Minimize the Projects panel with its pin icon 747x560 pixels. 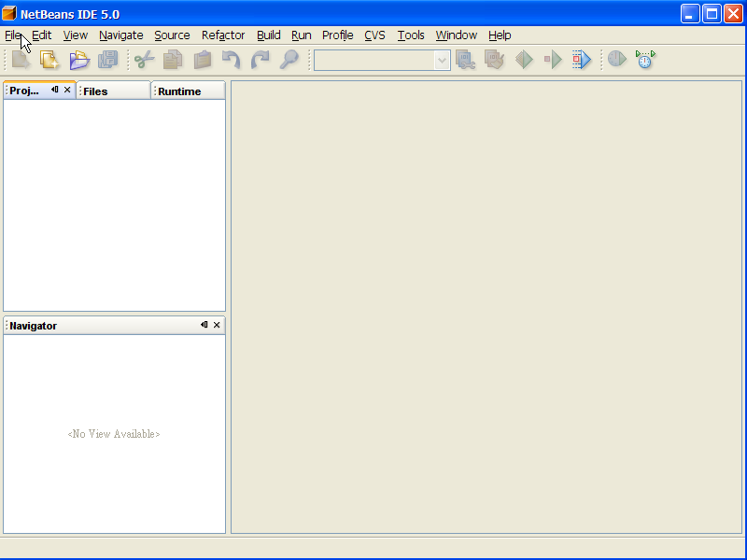[x=55, y=90]
